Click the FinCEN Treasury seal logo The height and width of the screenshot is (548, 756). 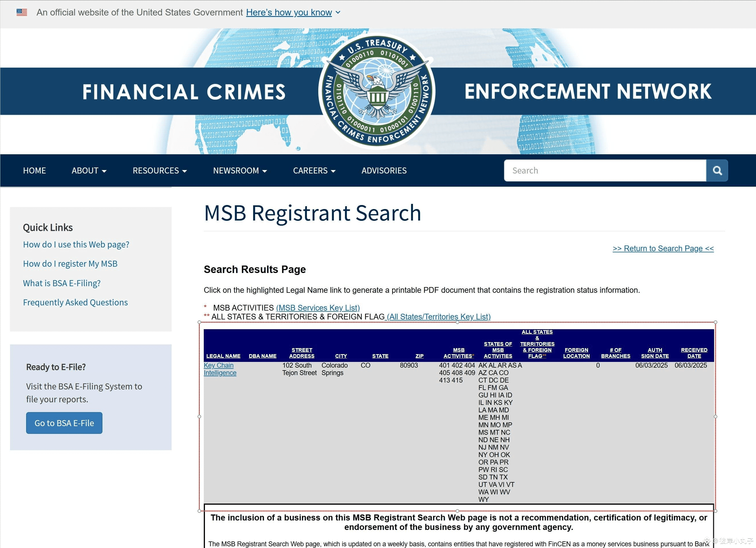377,91
